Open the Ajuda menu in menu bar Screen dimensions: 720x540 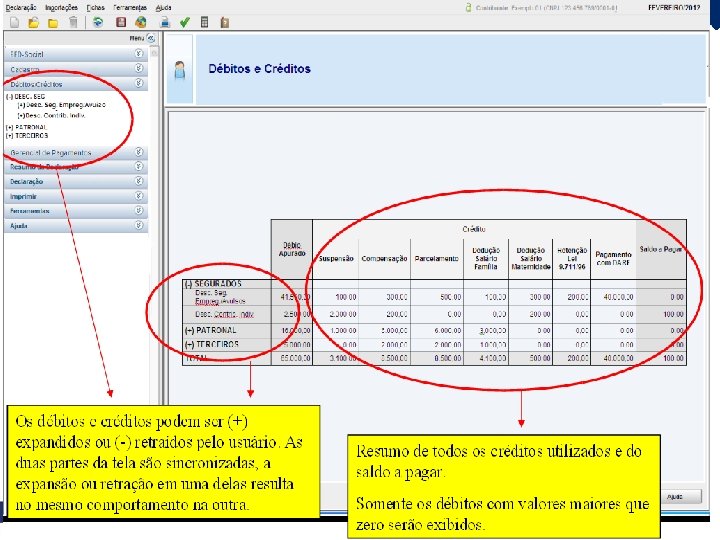click(163, 7)
